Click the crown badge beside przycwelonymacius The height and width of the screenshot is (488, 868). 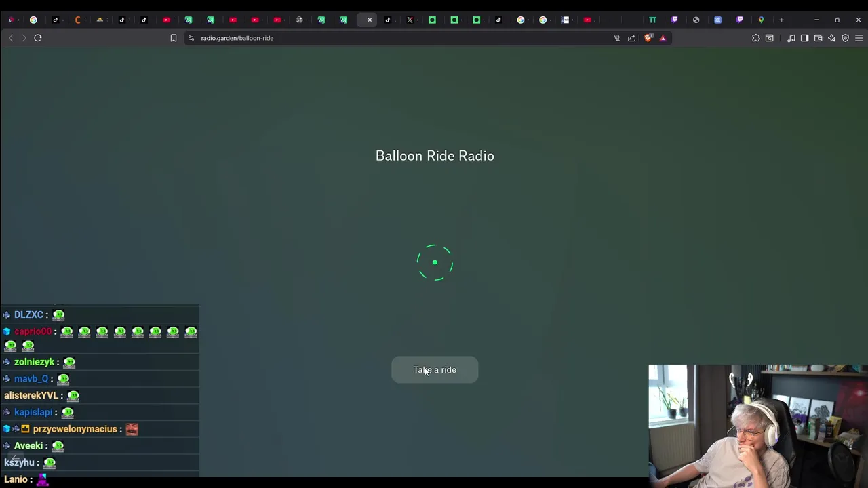coord(25,429)
